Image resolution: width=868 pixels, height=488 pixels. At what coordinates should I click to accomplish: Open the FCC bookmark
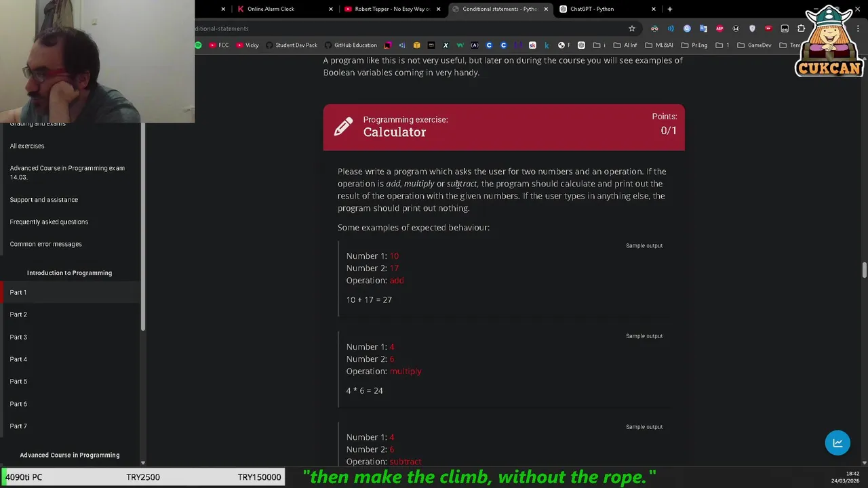coord(218,45)
